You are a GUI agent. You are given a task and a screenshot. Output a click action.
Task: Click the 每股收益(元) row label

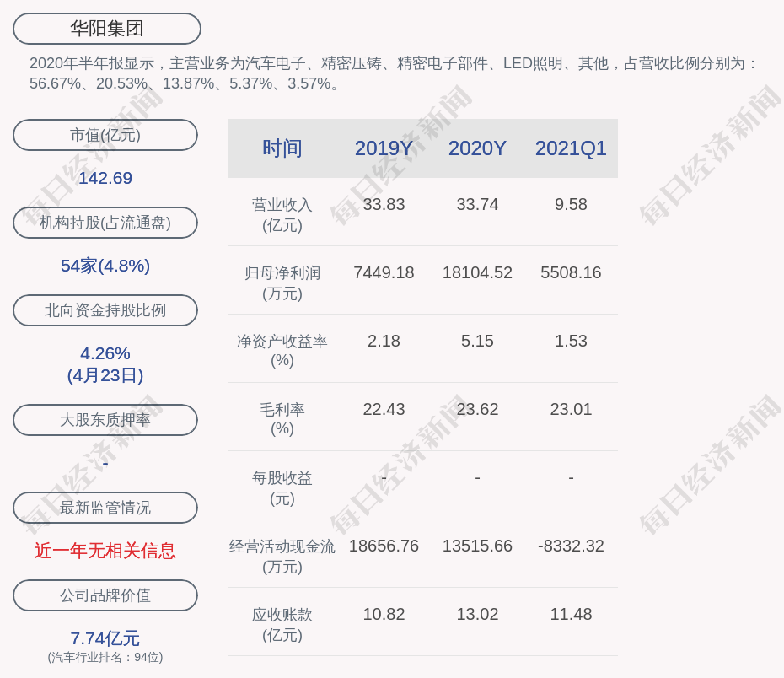[x=282, y=488]
